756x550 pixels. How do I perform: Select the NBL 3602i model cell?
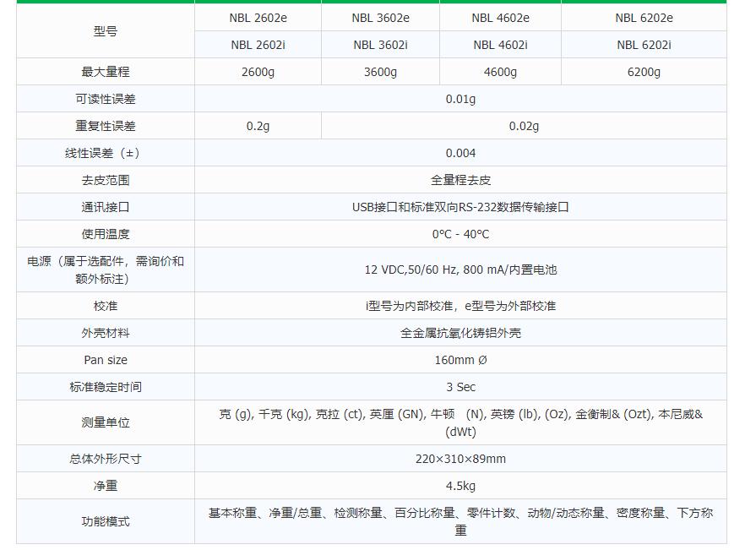pyautogui.click(x=380, y=45)
